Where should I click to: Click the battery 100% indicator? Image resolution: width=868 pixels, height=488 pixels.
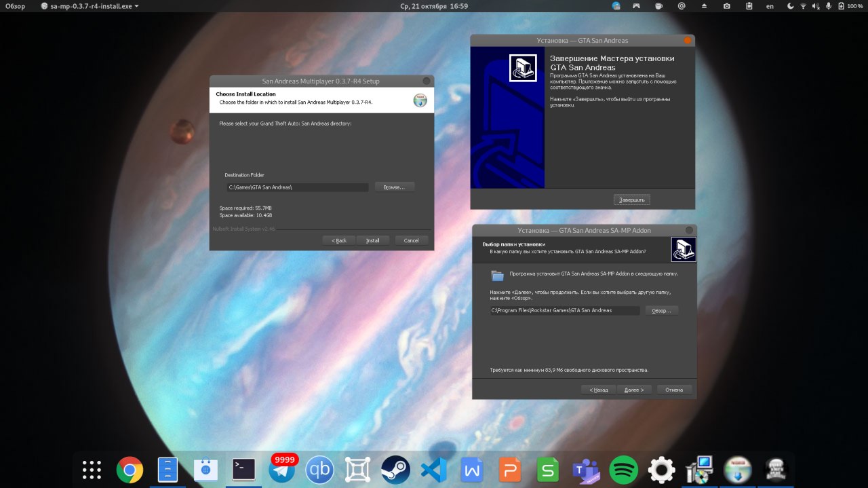[x=850, y=5]
